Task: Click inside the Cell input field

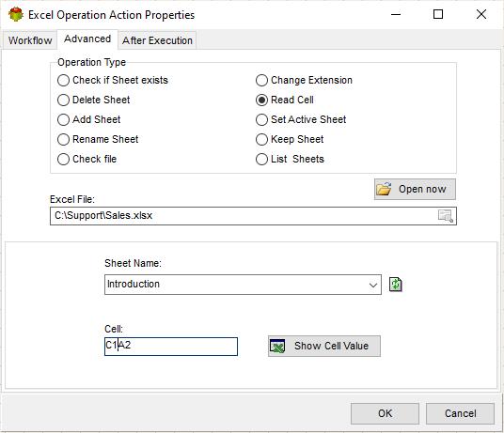Action: tap(171, 347)
